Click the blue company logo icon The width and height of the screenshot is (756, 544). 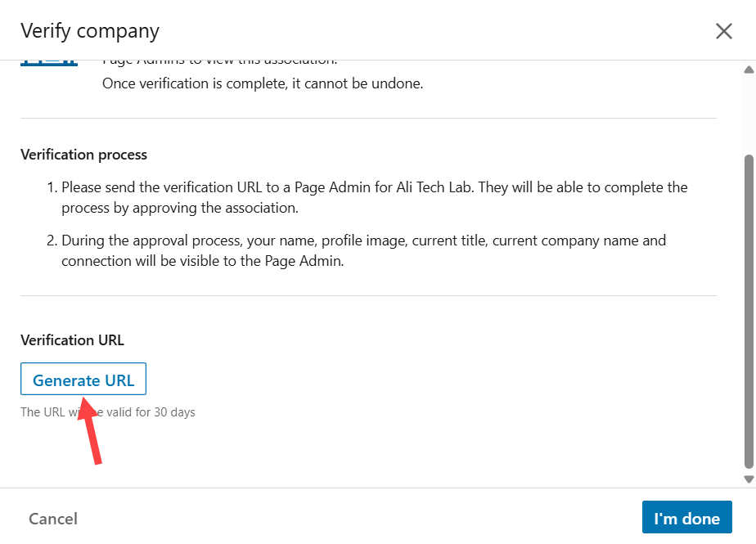tap(49, 64)
